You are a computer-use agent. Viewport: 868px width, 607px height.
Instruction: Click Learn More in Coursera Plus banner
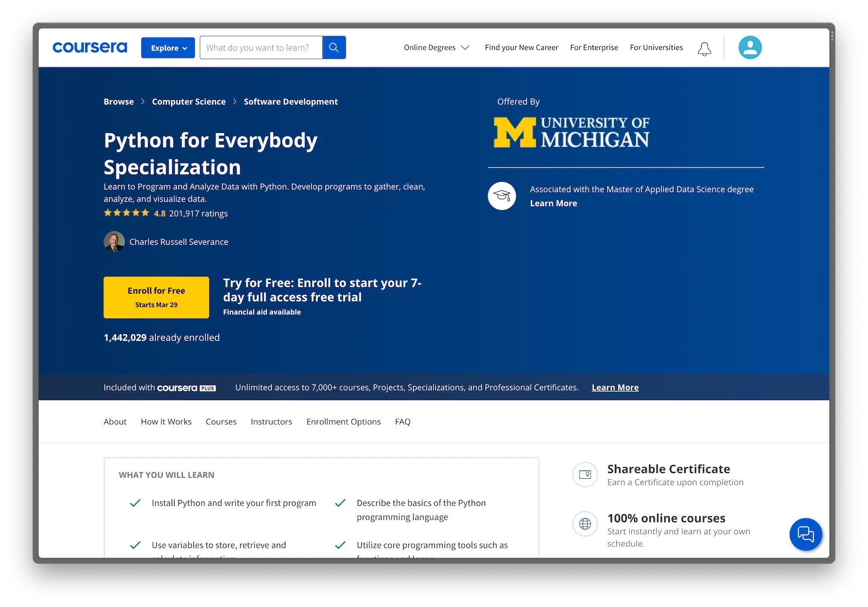pyautogui.click(x=615, y=388)
